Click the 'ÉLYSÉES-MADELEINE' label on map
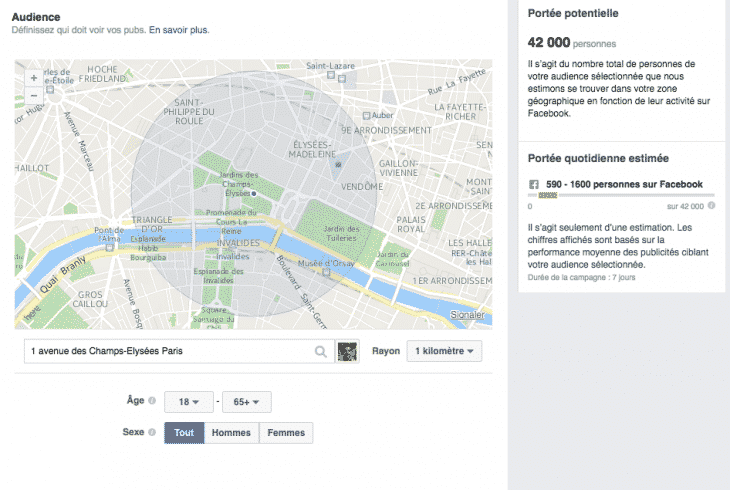The width and height of the screenshot is (730, 490). pyautogui.click(x=312, y=150)
